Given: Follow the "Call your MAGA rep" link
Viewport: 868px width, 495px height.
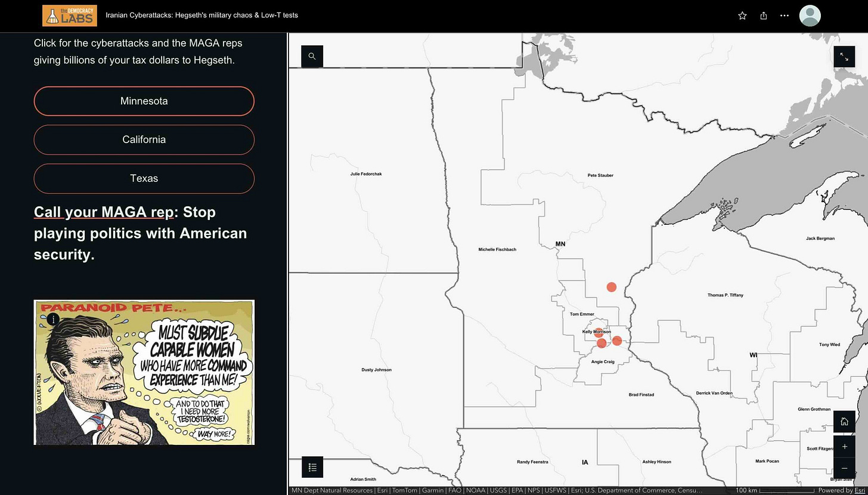Looking at the screenshot, I should pyautogui.click(x=104, y=212).
